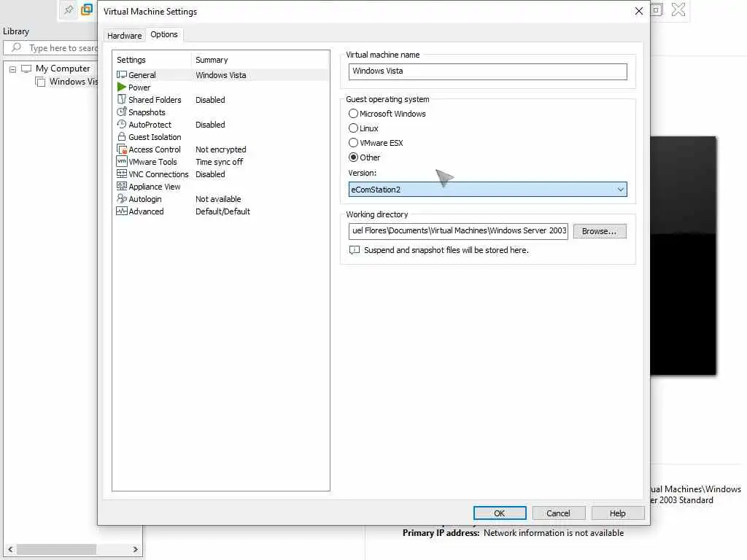This screenshot has height=560, width=747.
Task: Select the Guest Isolation row label
Action: 155,136
